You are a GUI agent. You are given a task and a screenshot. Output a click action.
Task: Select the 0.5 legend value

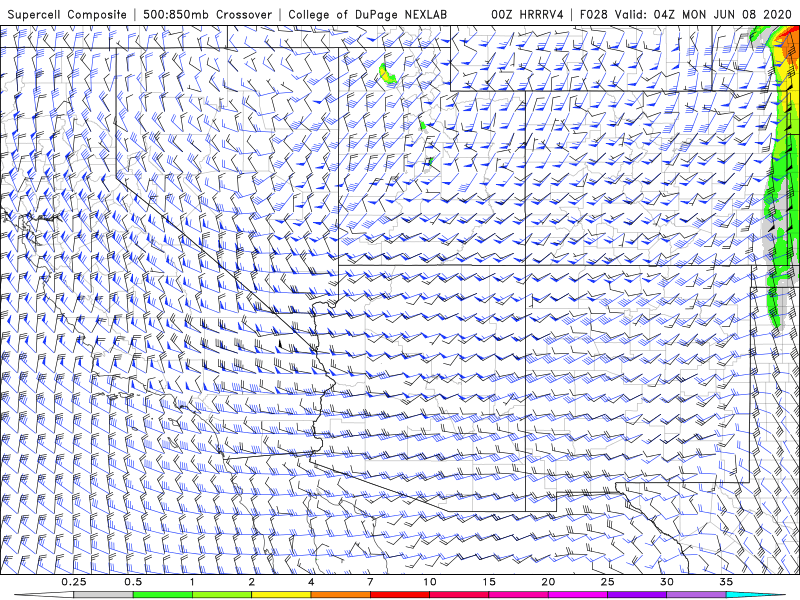(133, 582)
